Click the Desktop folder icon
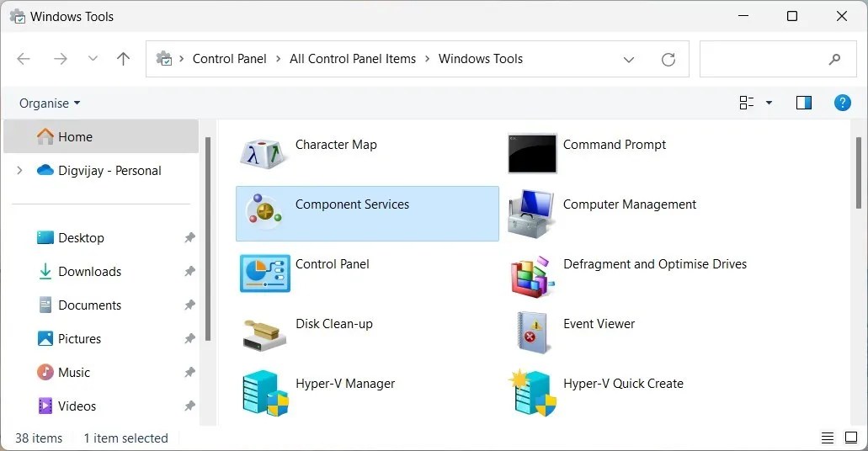The height and width of the screenshot is (451, 868). [x=45, y=237]
